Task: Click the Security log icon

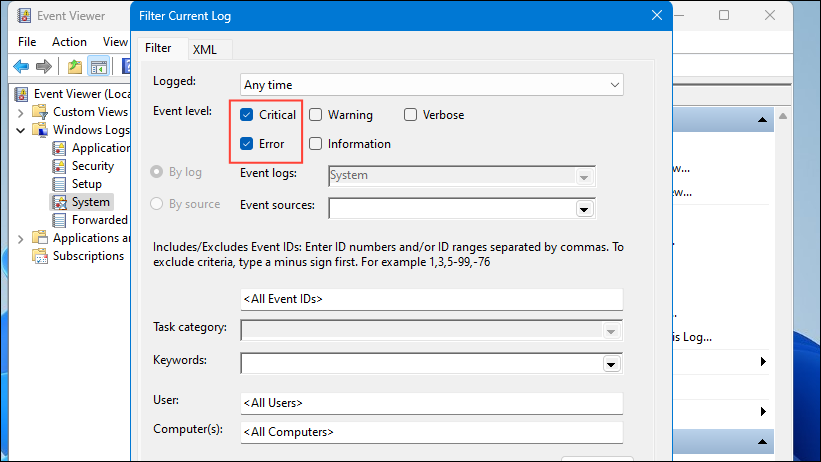Action: (x=59, y=166)
